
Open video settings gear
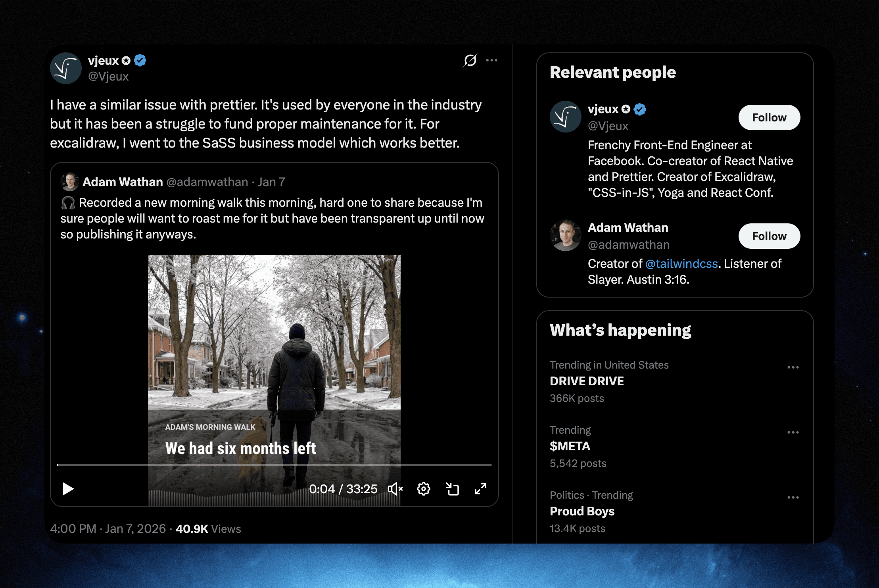tap(423, 489)
